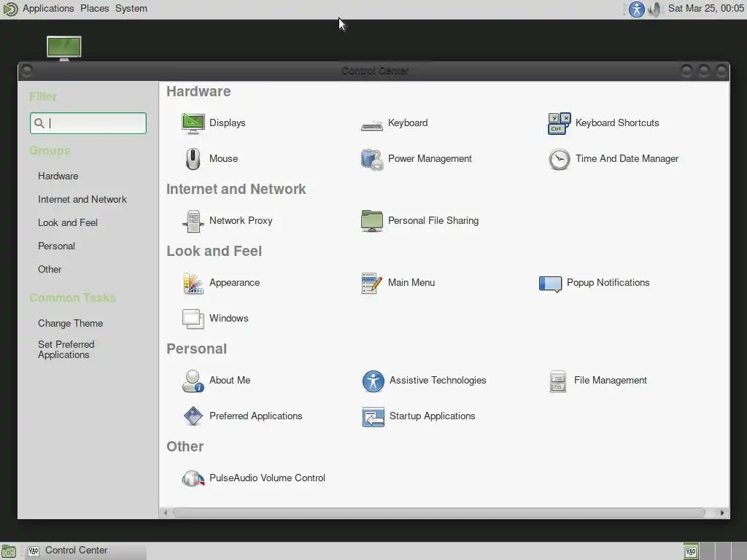
Task: Jump to Internet and Network group in sidebar
Action: click(x=82, y=200)
